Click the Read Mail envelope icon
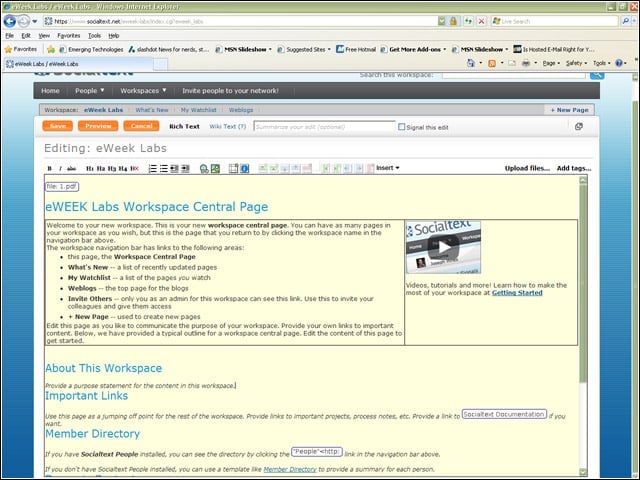640x480 pixels. 512,63
